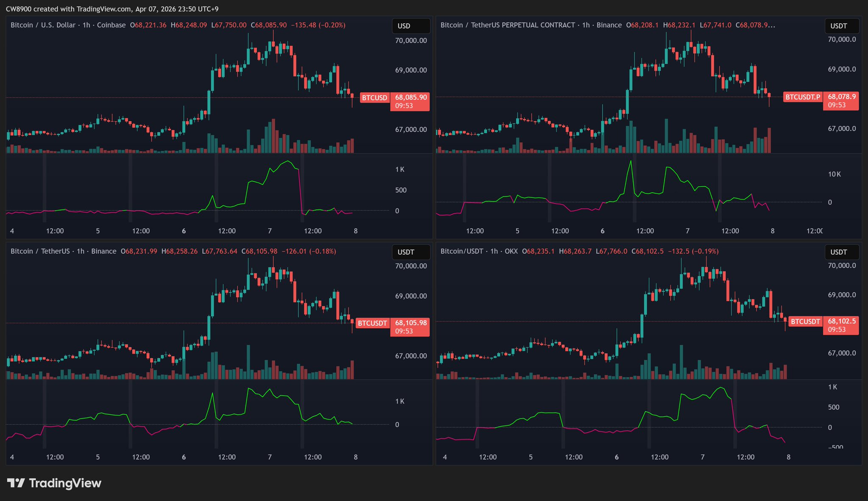868x501 pixels.
Task: Click the BTCUSDT.P symbol price tag
Action: coord(802,97)
